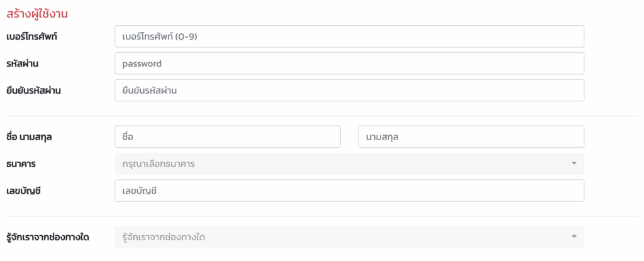Focus the password input field

pyautogui.click(x=349, y=64)
